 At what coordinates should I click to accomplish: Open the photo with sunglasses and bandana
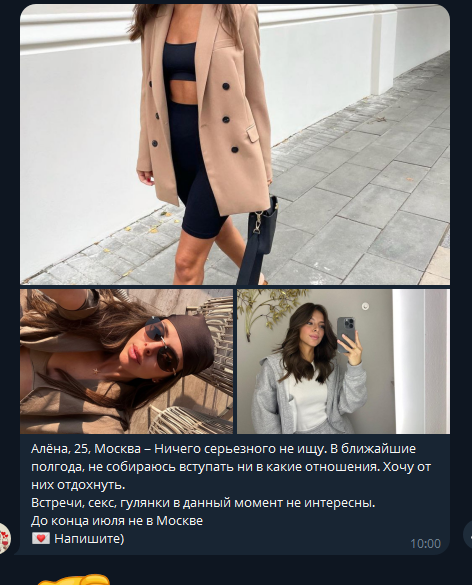126,361
